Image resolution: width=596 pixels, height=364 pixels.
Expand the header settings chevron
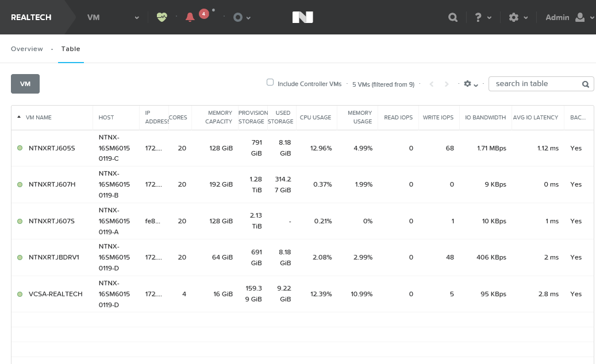526,18
